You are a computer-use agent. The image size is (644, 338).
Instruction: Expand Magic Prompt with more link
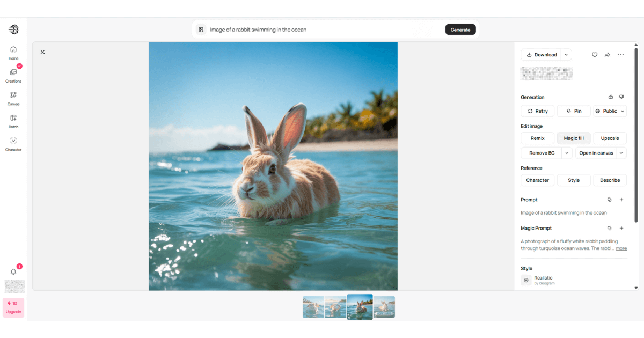coord(621,248)
